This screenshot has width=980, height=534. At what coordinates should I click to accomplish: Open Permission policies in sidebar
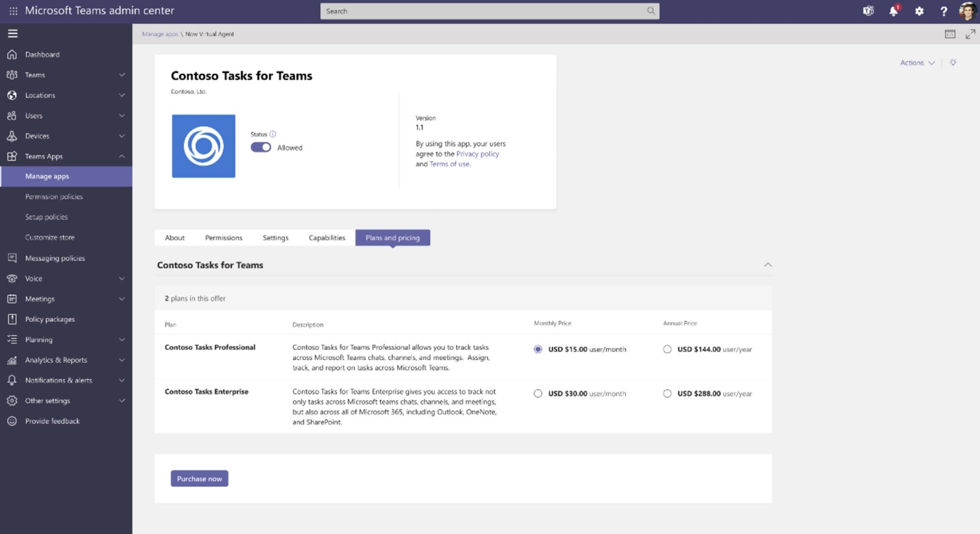pos(54,197)
